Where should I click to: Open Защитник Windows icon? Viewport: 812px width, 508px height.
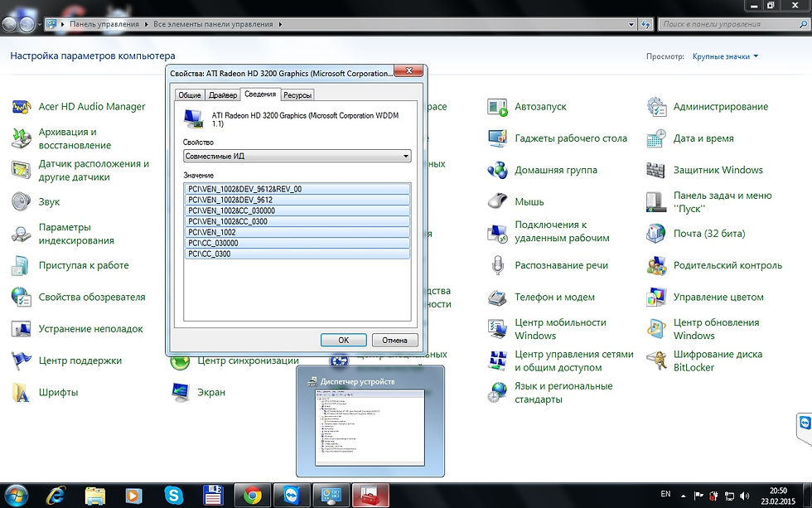tap(656, 170)
